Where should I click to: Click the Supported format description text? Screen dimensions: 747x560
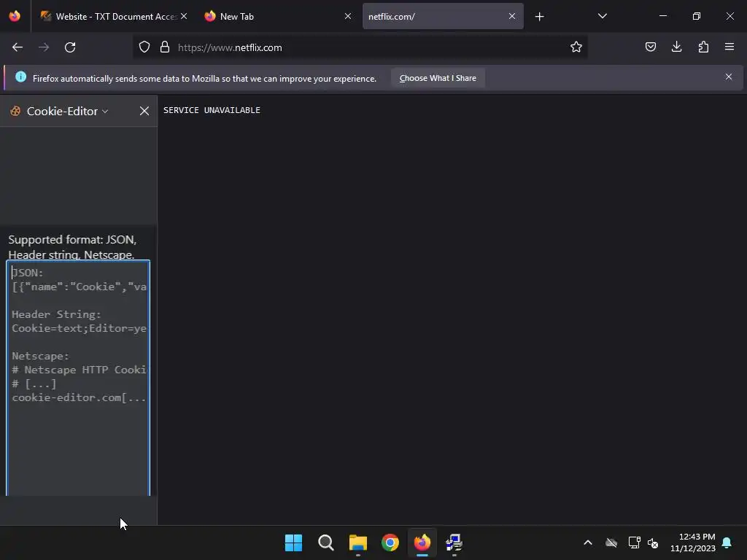click(72, 246)
